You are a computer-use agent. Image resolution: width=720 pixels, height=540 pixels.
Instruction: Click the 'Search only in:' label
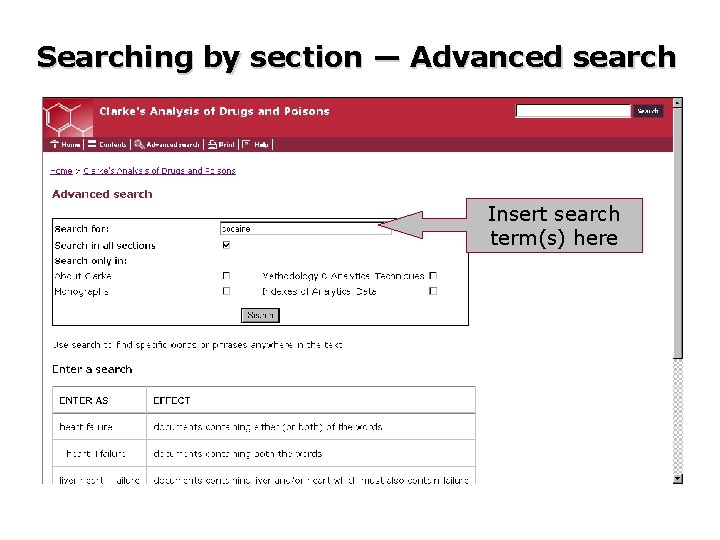point(90,261)
